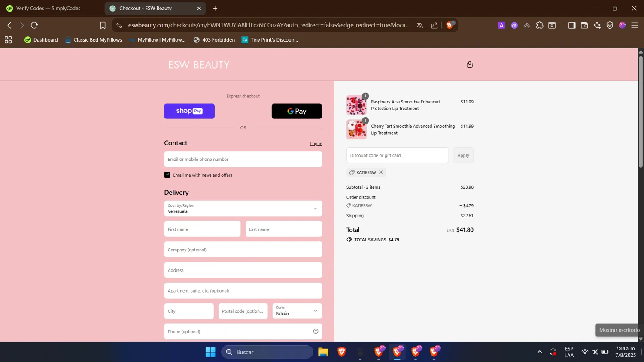Click the ESW BEAUTY store logo

(199, 65)
